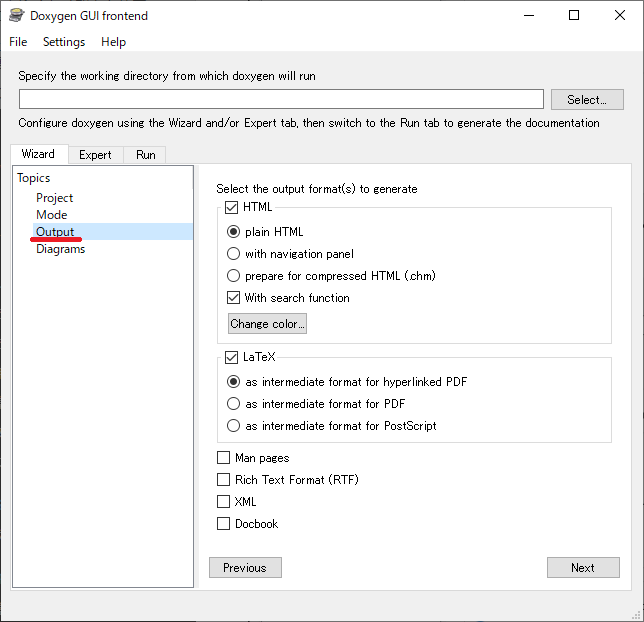Select Diagrams in the Topics list

tap(61, 249)
